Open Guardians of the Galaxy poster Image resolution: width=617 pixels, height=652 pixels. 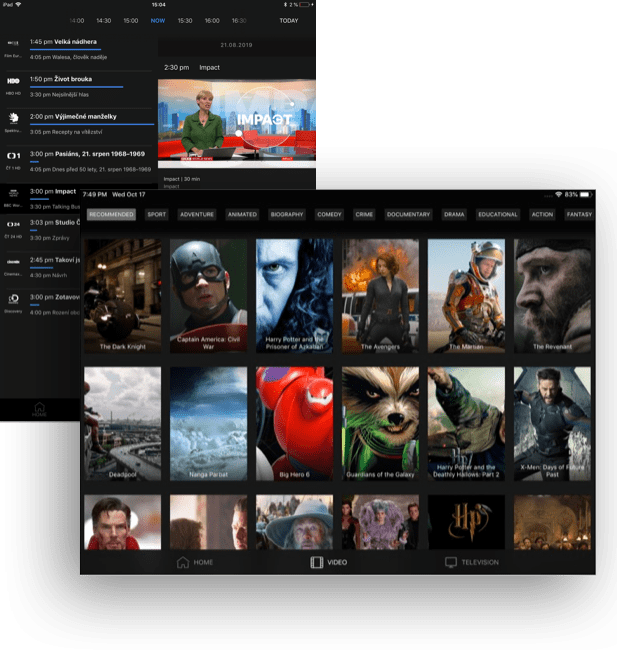(380, 423)
